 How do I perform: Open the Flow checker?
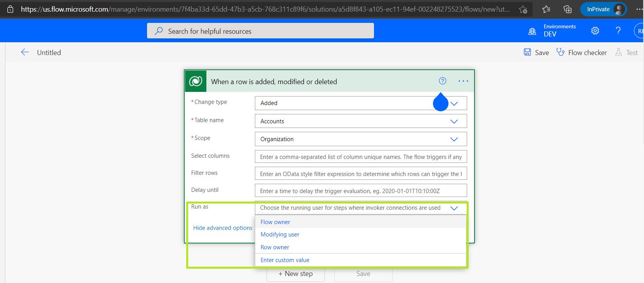coord(582,52)
